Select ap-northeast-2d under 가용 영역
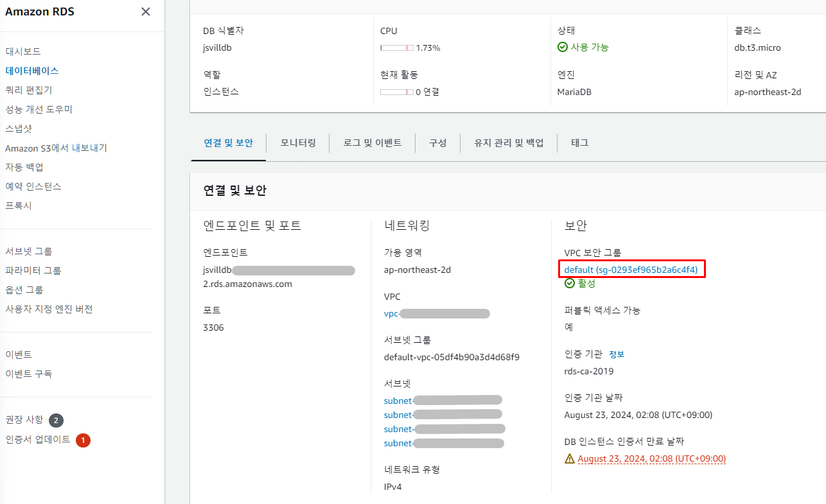The image size is (826, 504). pyautogui.click(x=417, y=270)
